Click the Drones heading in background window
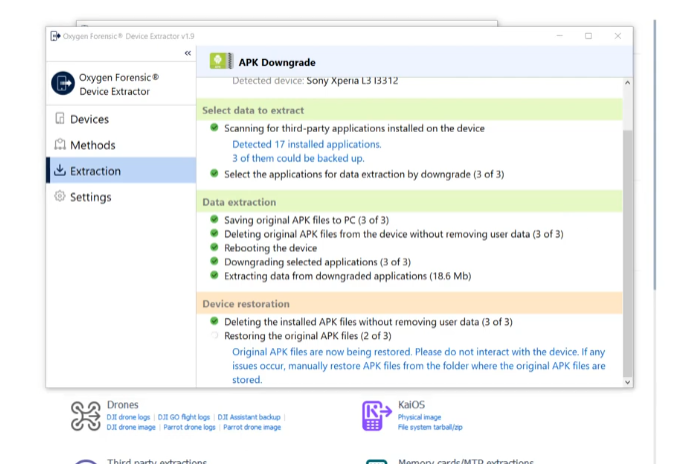This screenshot has height=464, width=695. 123,405
